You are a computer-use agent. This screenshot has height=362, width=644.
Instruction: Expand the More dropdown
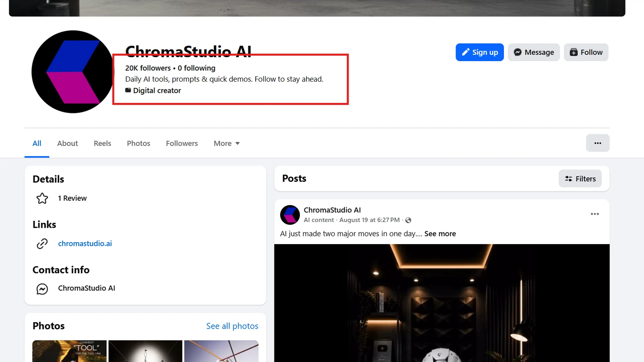click(x=227, y=144)
